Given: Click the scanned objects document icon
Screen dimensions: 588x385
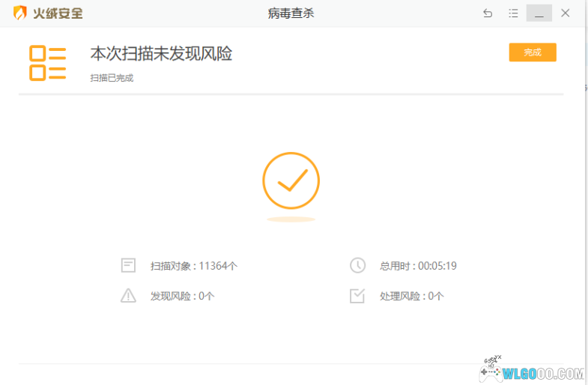Looking at the screenshot, I should pos(129,265).
